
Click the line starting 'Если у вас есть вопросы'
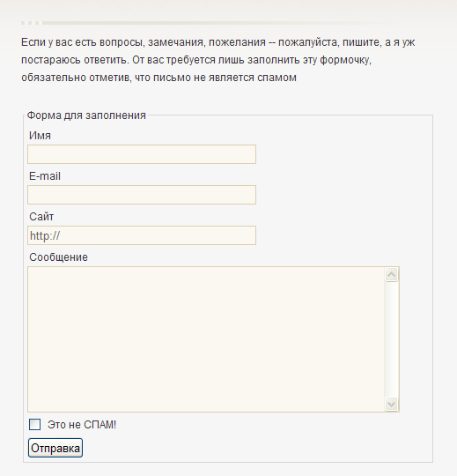click(x=218, y=42)
